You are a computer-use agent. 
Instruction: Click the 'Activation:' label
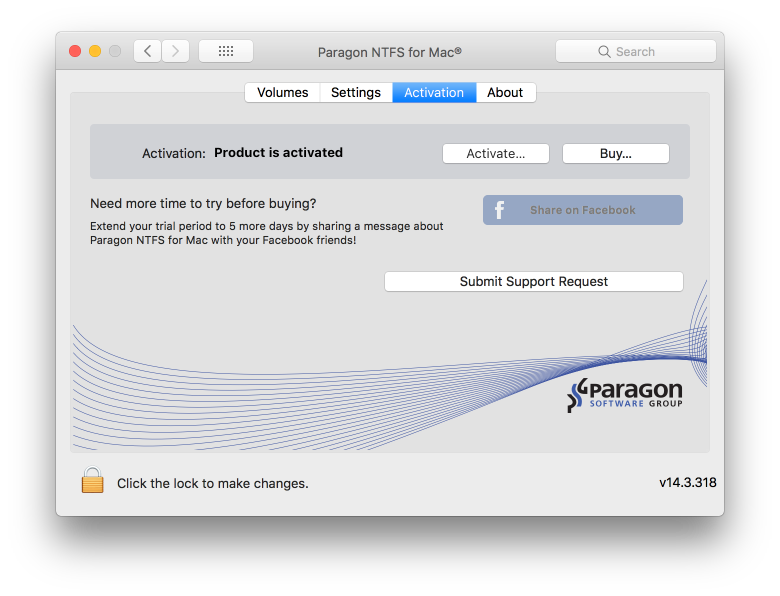pos(174,153)
